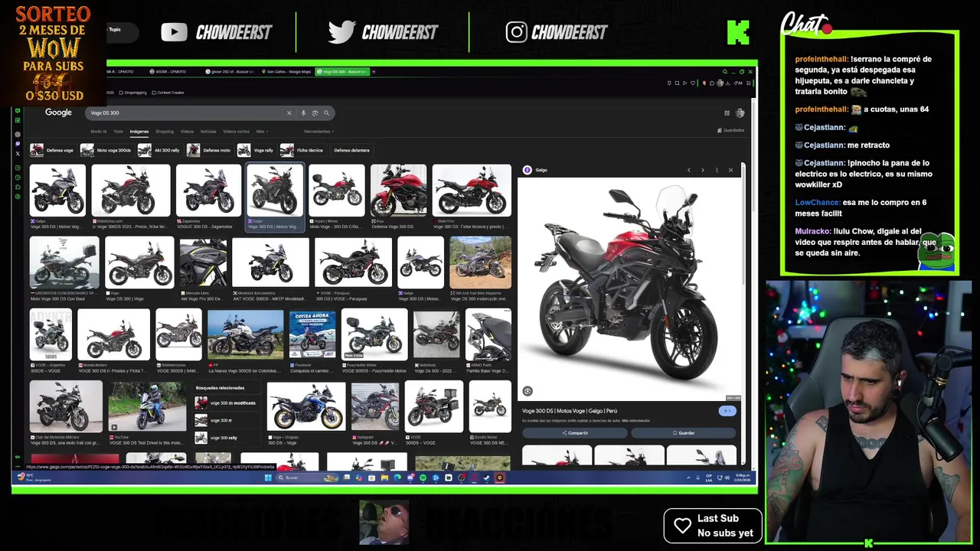
Task: Open YouTube VOGE 300 DS Test Drive thumbnail
Action: pos(147,407)
